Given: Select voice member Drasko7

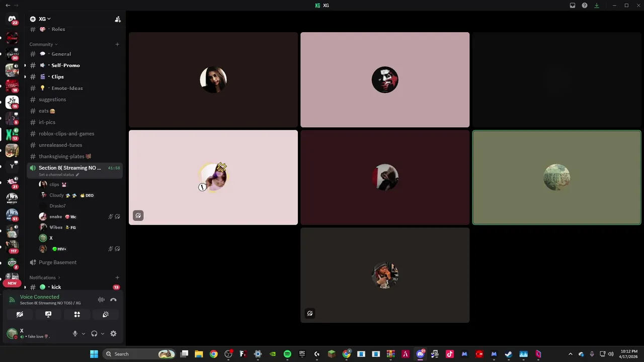Looking at the screenshot, I should pos(79,206).
